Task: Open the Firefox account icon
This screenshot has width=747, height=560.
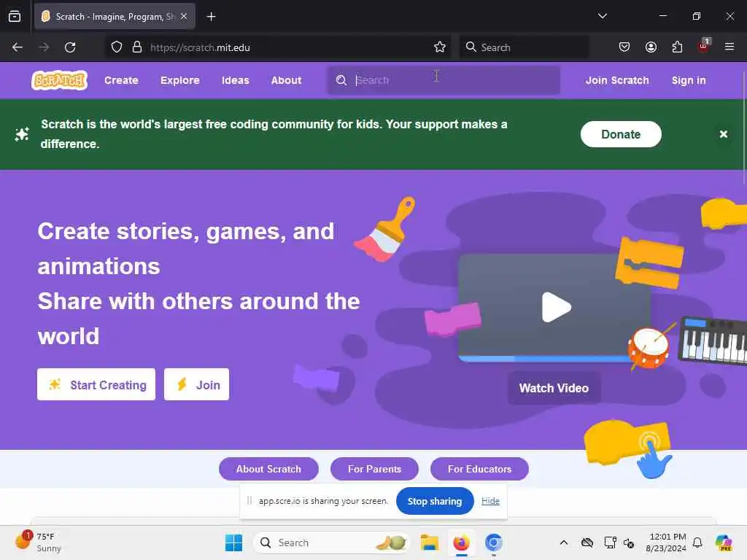Action: [x=651, y=47]
